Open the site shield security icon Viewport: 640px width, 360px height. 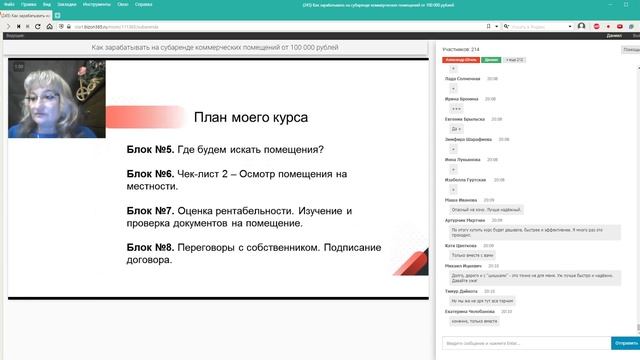coord(61,27)
